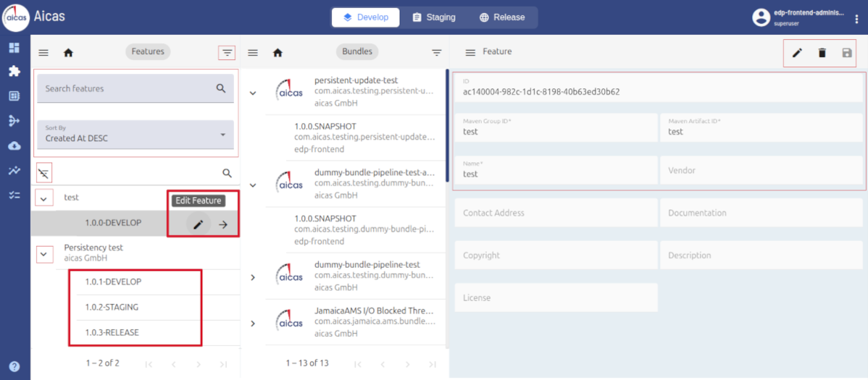Screen dimensions: 868x380
Task: Open the cloud download sidebar icon
Action: [x=14, y=146]
